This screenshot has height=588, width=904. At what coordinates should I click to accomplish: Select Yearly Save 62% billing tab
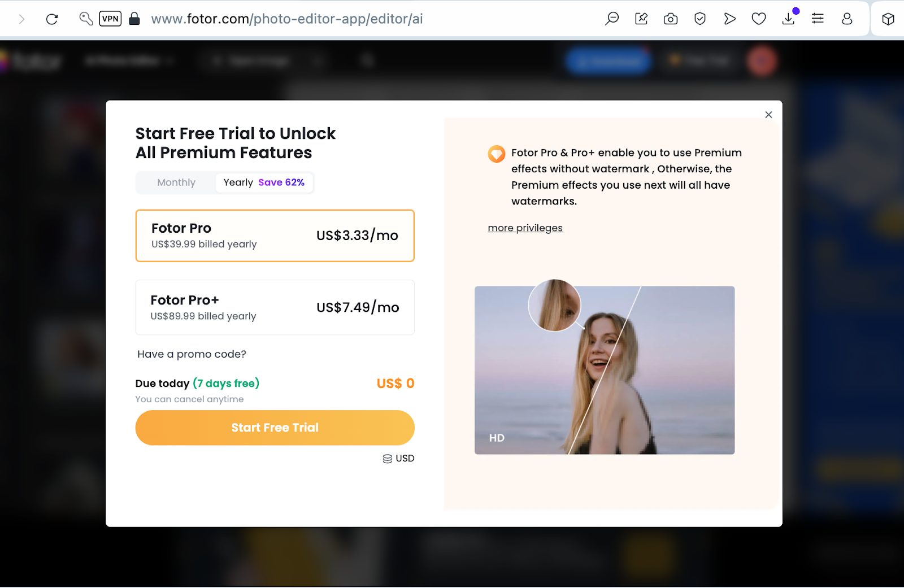pos(264,182)
